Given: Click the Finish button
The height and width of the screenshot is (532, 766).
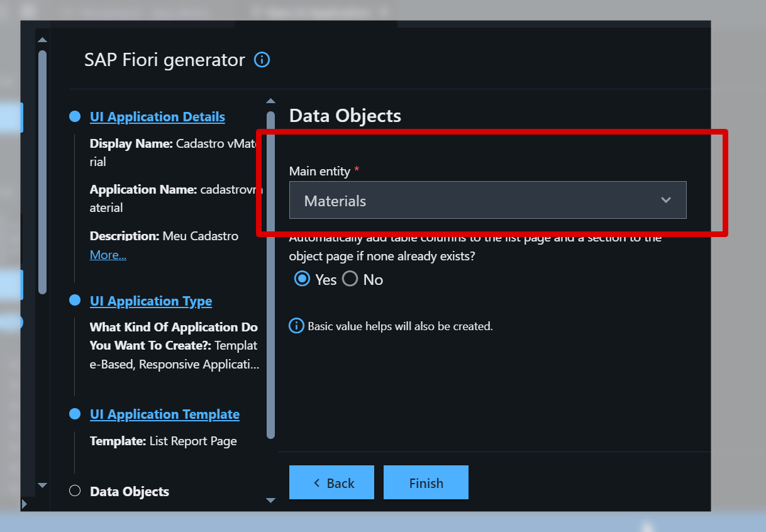Looking at the screenshot, I should point(426,482).
